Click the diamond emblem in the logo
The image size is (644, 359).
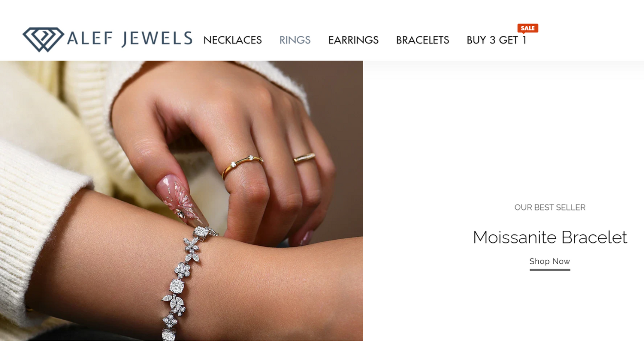[x=43, y=39]
